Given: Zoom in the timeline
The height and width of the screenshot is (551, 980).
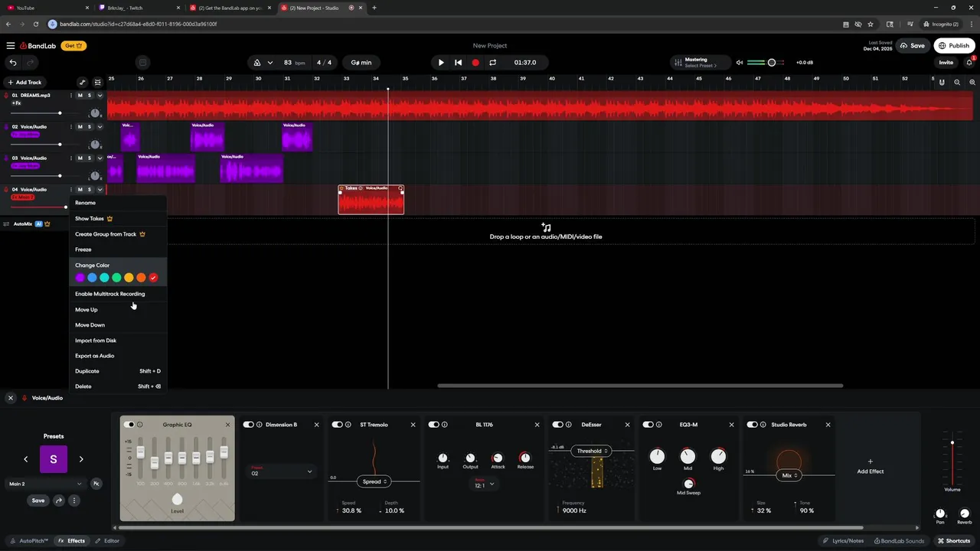Looking at the screenshot, I should (972, 82).
